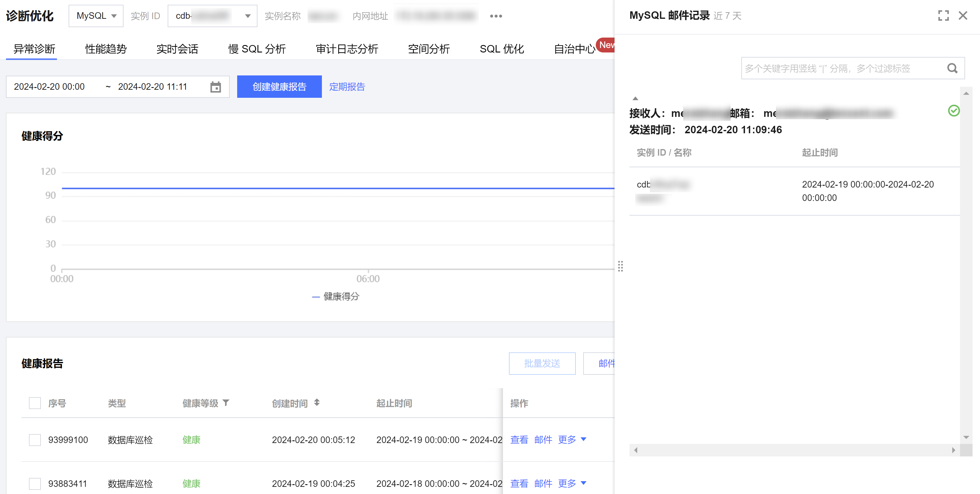Switch to 性能趋势 tab
This screenshot has height=494, width=980.
click(x=106, y=49)
